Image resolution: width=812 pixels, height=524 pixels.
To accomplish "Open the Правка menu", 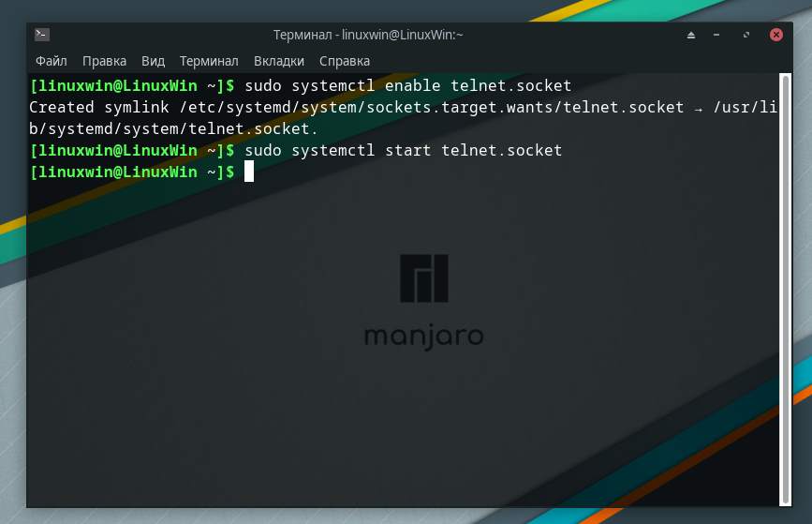I will 104,61.
